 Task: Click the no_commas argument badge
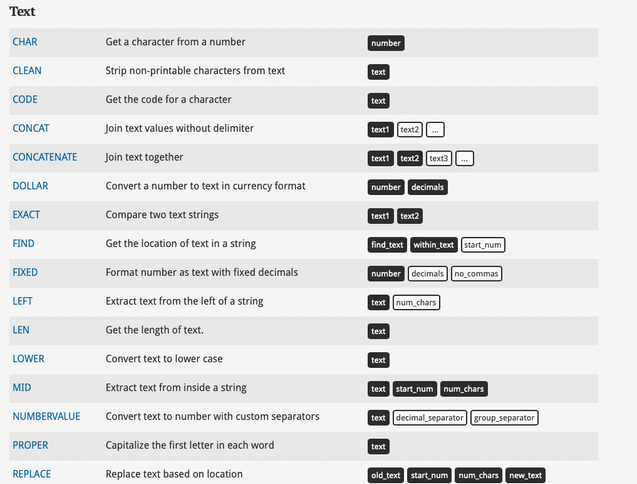point(476,274)
